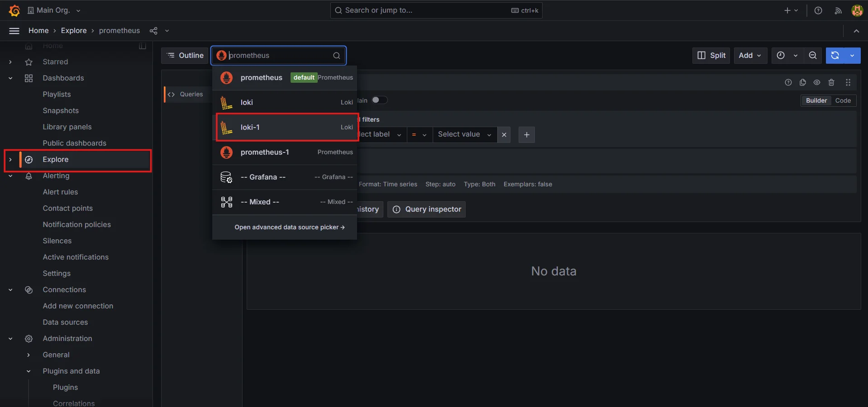This screenshot has width=868, height=407.
Task: Collapse the Plugins and data chevron
Action: [x=29, y=371]
